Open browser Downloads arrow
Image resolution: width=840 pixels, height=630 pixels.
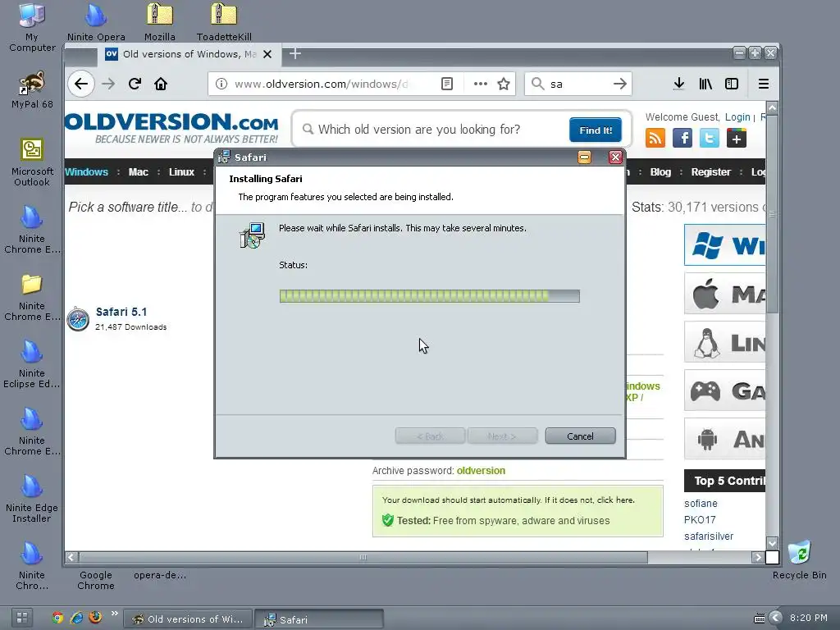[678, 84]
